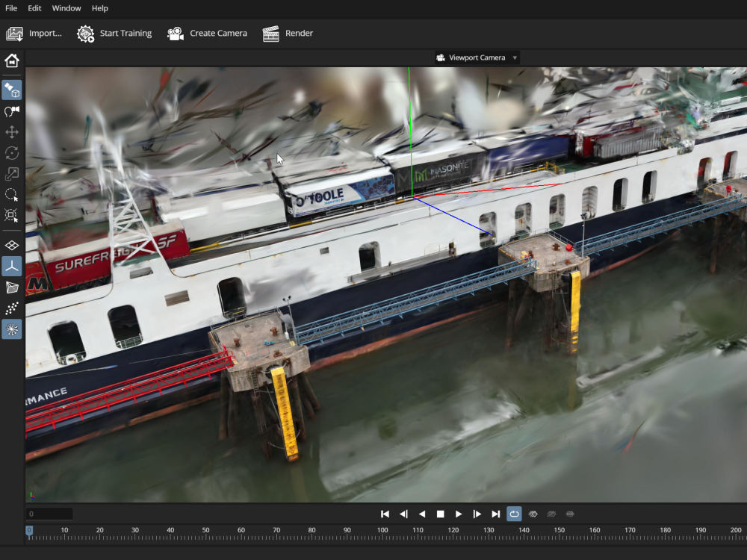Select the Rotate tool
This screenshot has width=747, height=560.
pyautogui.click(x=12, y=153)
